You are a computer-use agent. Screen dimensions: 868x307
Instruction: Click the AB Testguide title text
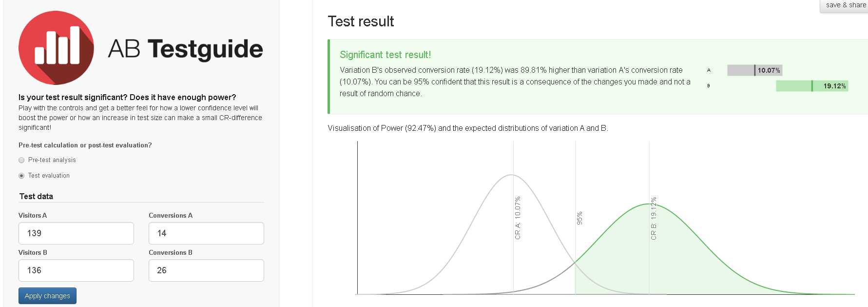pyautogui.click(x=185, y=49)
